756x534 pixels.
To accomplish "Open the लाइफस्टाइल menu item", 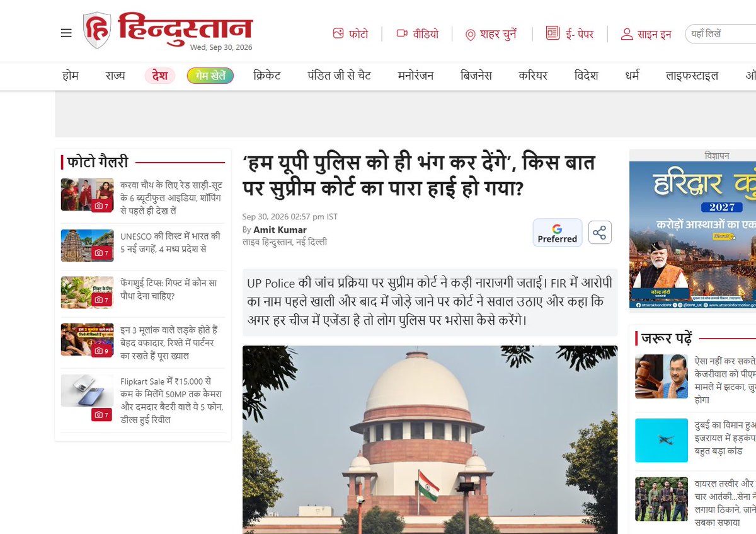I will (692, 76).
